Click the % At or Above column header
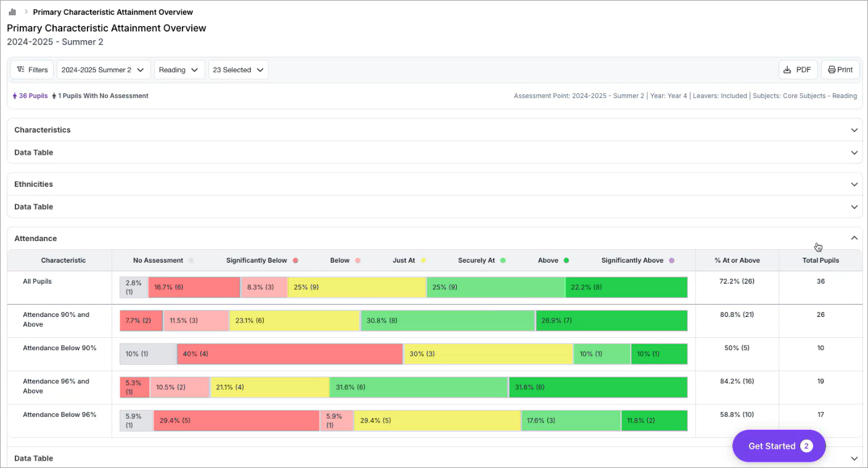This screenshot has width=868, height=468. pyautogui.click(x=737, y=260)
